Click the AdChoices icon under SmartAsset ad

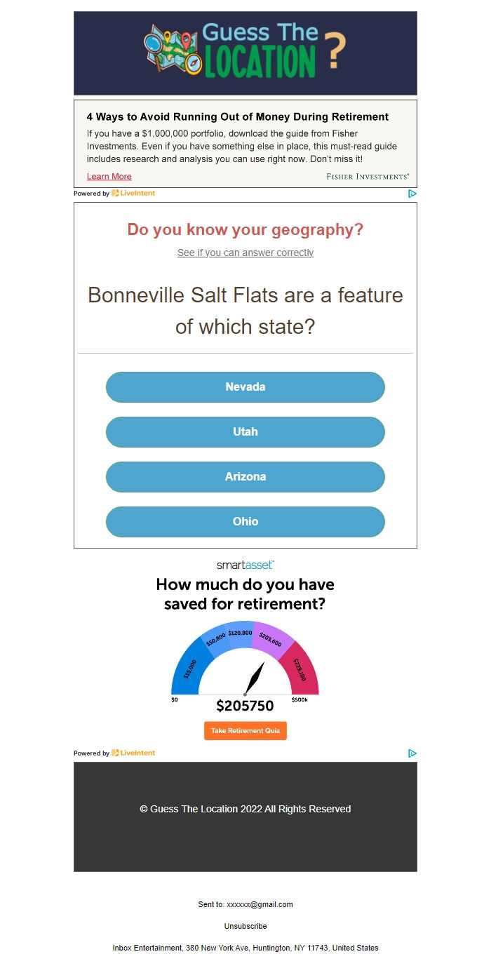click(412, 753)
